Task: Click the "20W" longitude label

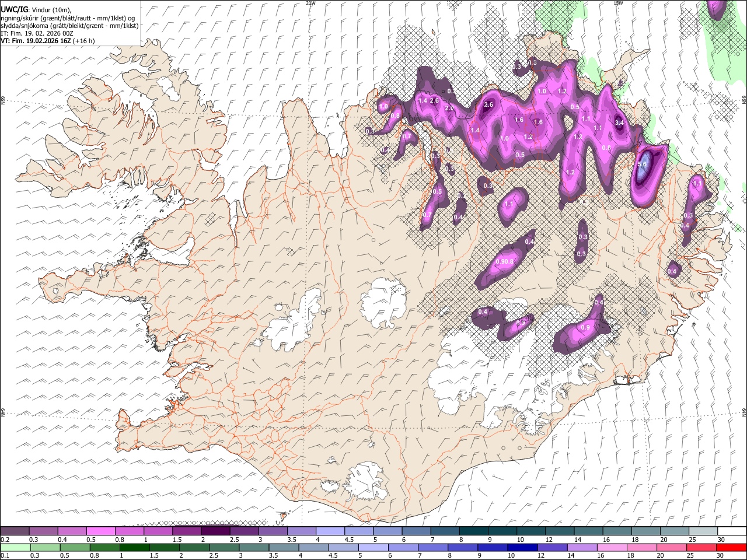Action: tap(310, 3)
